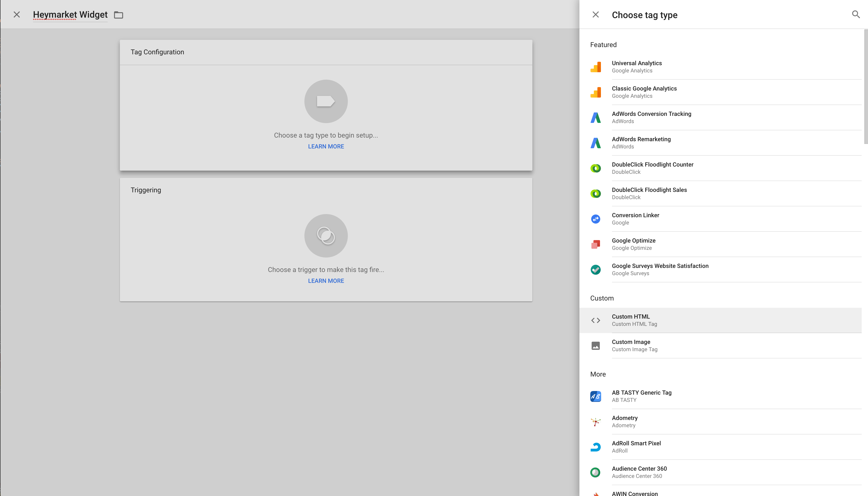
Task: Close the Choose tag type panel
Action: point(595,14)
